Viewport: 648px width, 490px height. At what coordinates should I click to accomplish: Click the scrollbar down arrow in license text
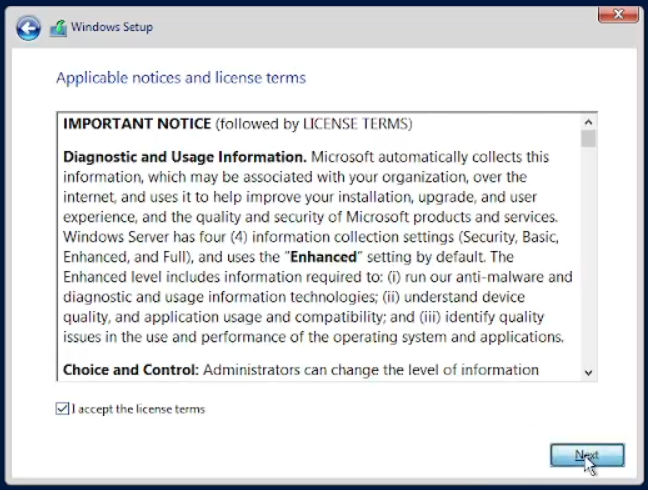[x=588, y=372]
